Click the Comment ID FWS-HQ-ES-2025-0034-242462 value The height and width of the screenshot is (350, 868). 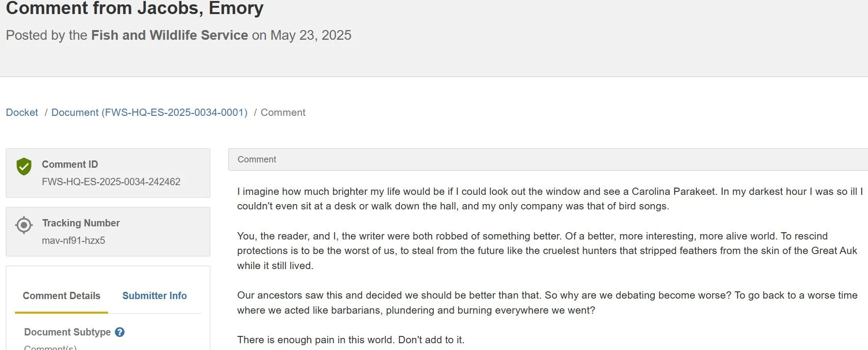coord(111,182)
